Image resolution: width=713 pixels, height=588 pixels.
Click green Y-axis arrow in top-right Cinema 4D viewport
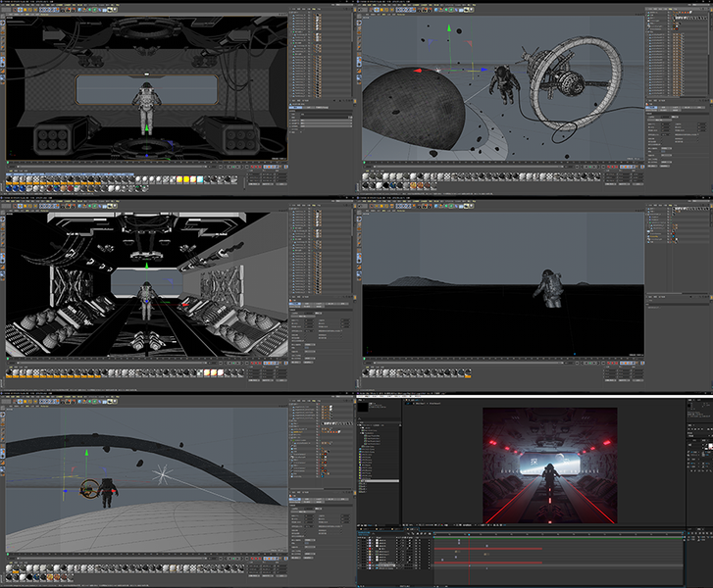coord(449,28)
